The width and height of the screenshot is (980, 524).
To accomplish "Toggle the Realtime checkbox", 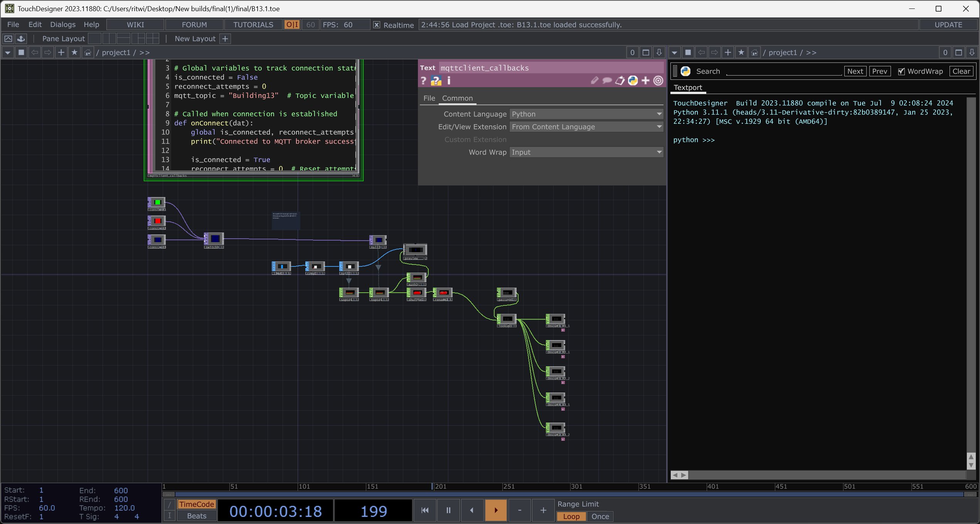I will [377, 25].
